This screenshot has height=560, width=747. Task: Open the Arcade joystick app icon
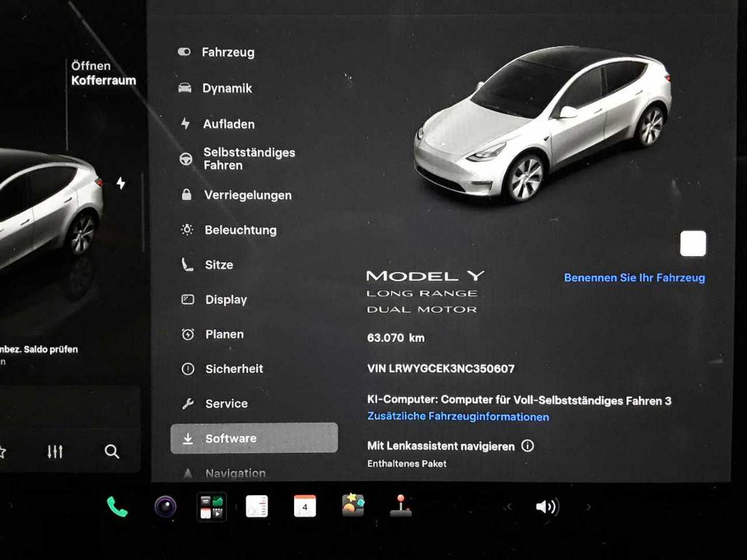tap(400, 506)
